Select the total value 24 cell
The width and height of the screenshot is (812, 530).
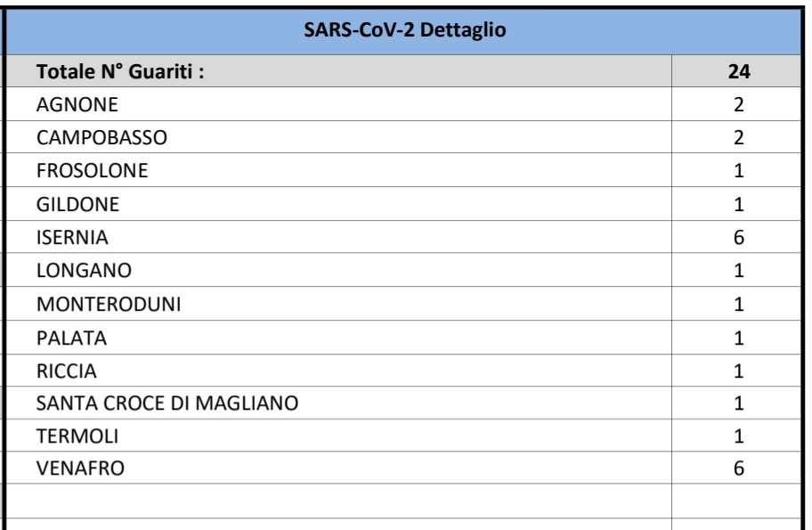point(738,71)
